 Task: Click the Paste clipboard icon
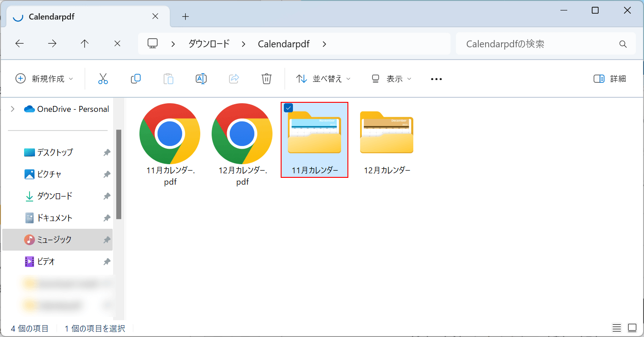168,79
